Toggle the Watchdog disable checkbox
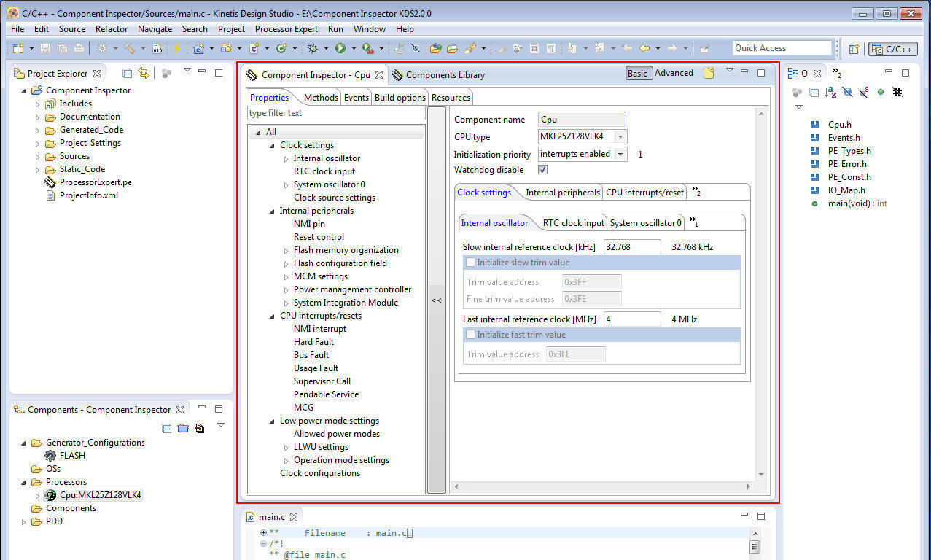 click(x=542, y=170)
